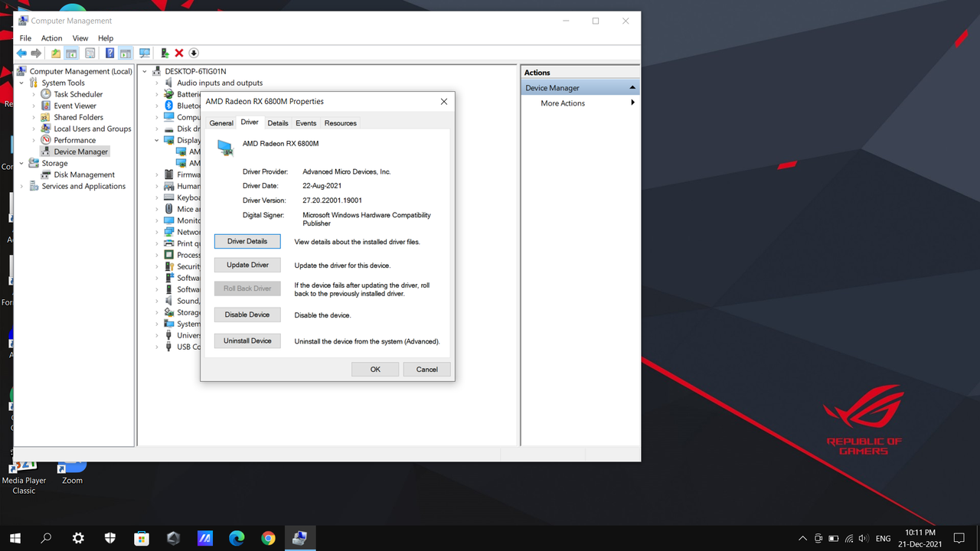Click the USB controllers category icon
This screenshot has height=551, width=980.
169,347
